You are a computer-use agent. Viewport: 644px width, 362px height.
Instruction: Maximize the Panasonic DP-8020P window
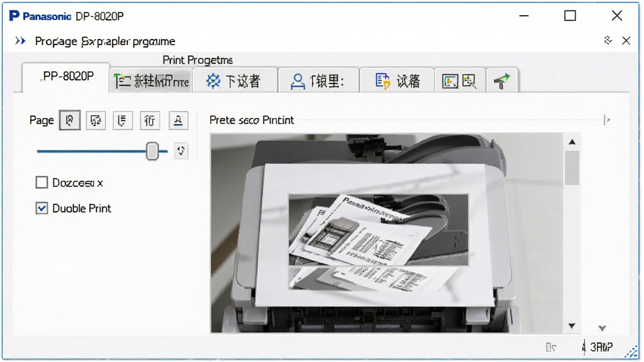coord(570,16)
